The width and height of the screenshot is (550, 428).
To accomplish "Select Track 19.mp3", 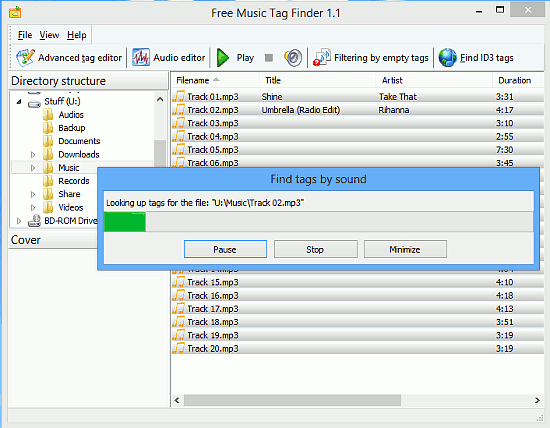I will pos(358,335).
